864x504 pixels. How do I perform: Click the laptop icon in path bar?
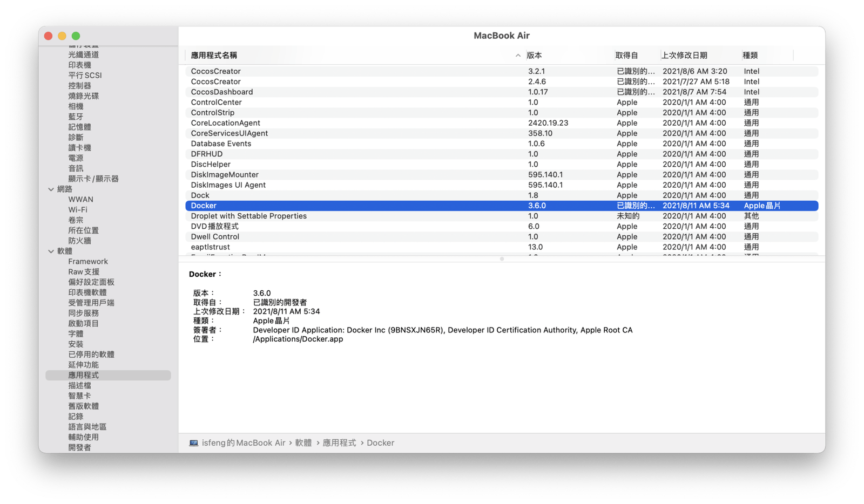point(193,443)
